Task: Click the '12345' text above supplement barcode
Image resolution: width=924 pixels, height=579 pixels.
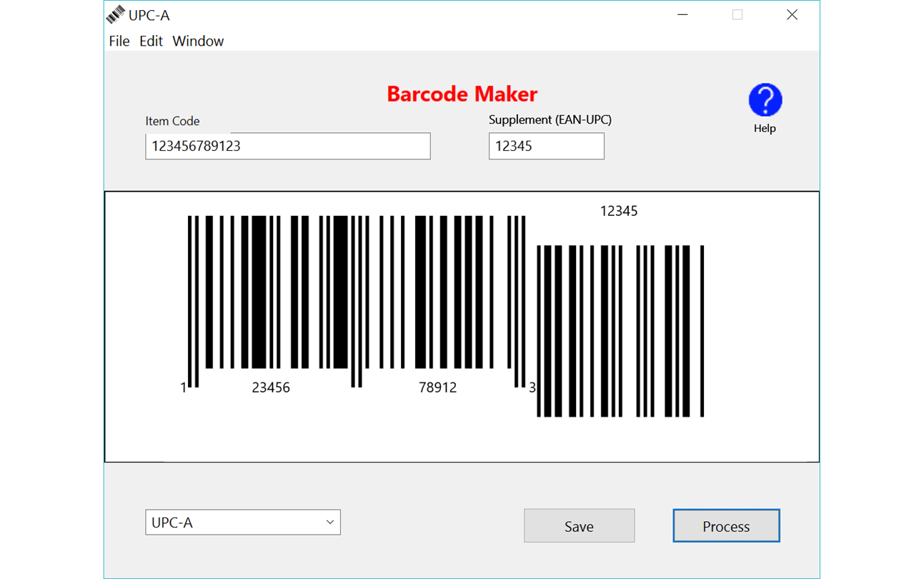Action: point(619,212)
